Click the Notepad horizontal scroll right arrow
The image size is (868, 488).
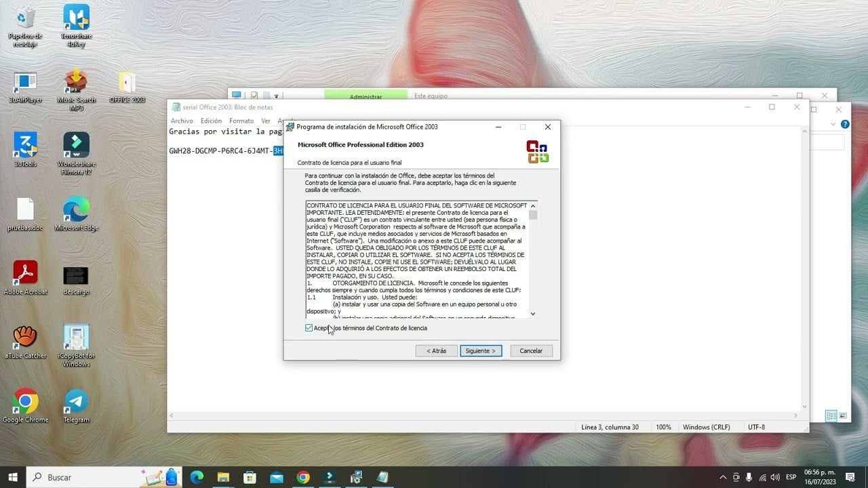point(796,415)
